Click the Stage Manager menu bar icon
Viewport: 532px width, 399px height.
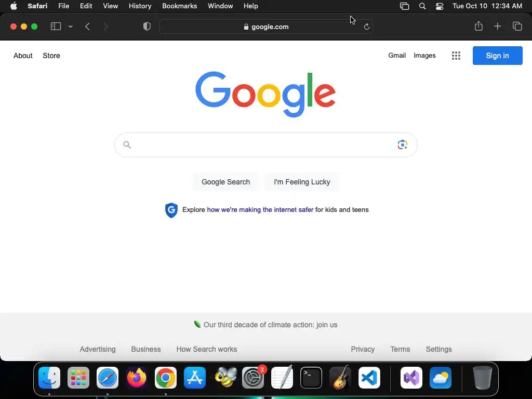coord(404,6)
